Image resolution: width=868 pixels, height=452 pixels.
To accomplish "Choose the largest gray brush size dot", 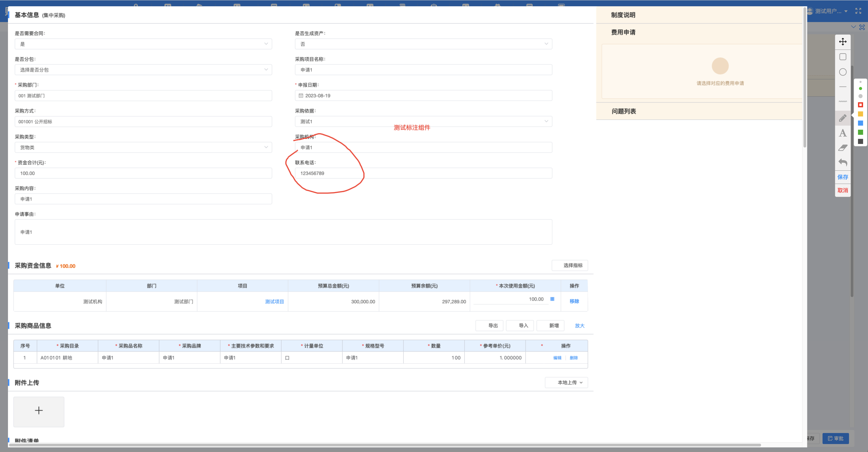I will (x=860, y=96).
